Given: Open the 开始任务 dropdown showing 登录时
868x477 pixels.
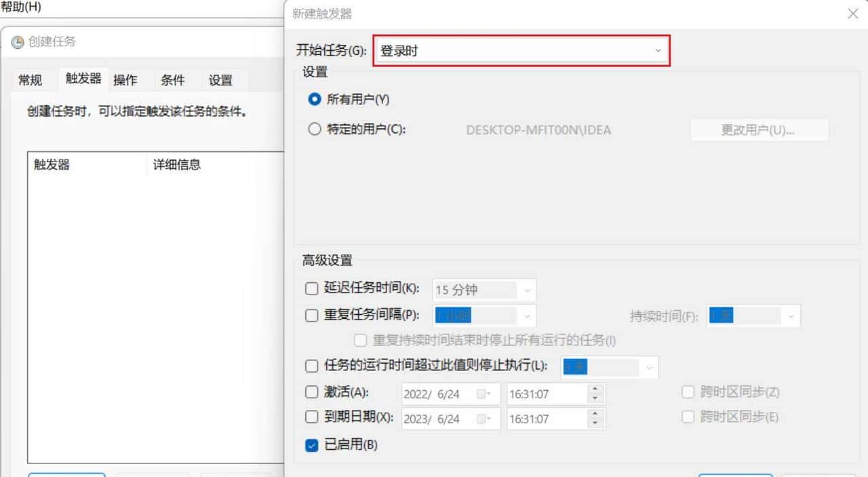Looking at the screenshot, I should pyautogui.click(x=656, y=51).
